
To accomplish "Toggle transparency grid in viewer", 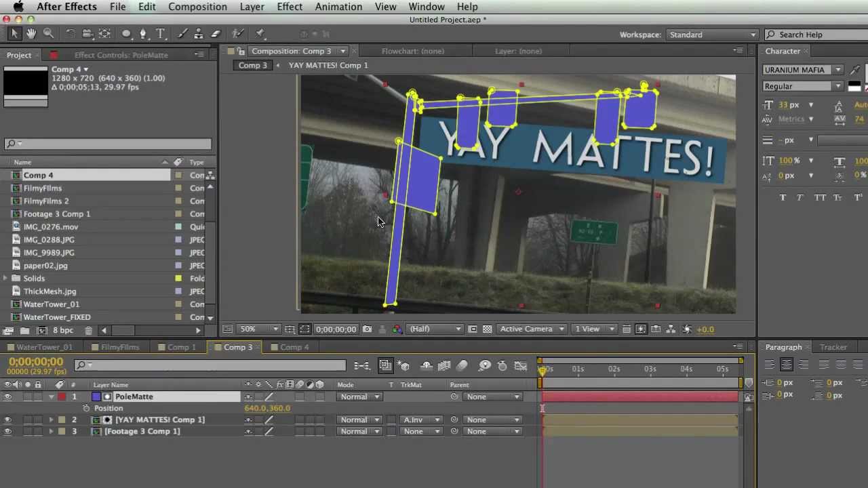I will [487, 329].
